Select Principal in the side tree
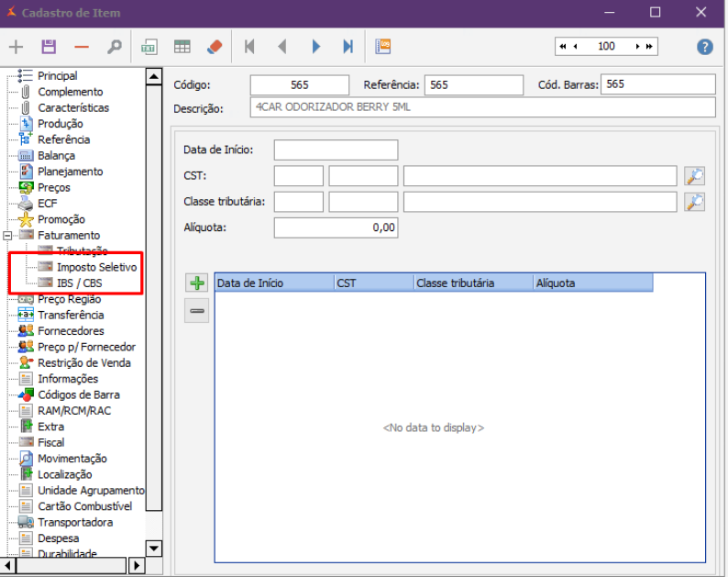The image size is (728, 577). point(58,76)
